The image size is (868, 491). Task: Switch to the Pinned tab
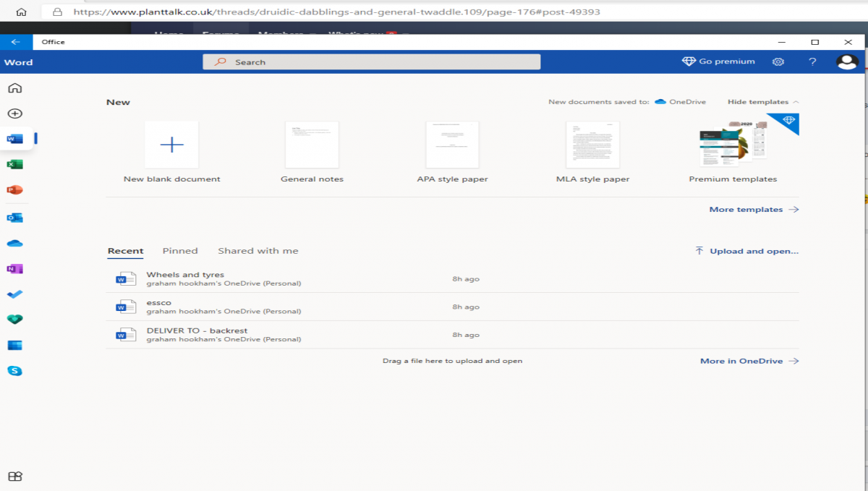(x=180, y=251)
